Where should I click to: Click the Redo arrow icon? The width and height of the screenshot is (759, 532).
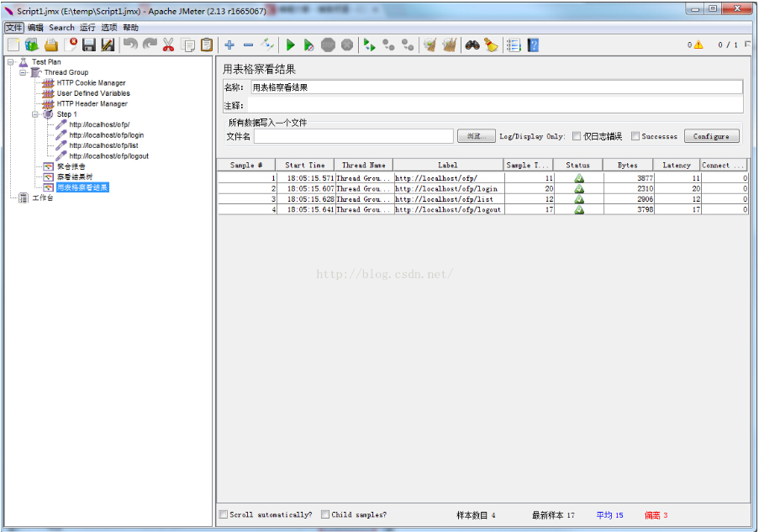pos(150,45)
